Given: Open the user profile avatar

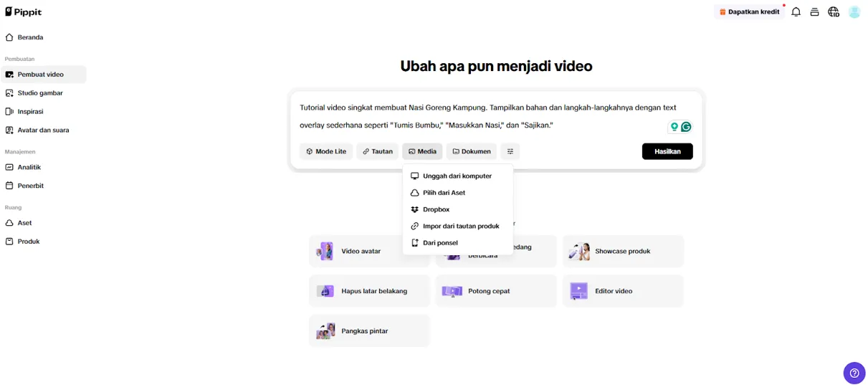Looking at the screenshot, I should [854, 12].
